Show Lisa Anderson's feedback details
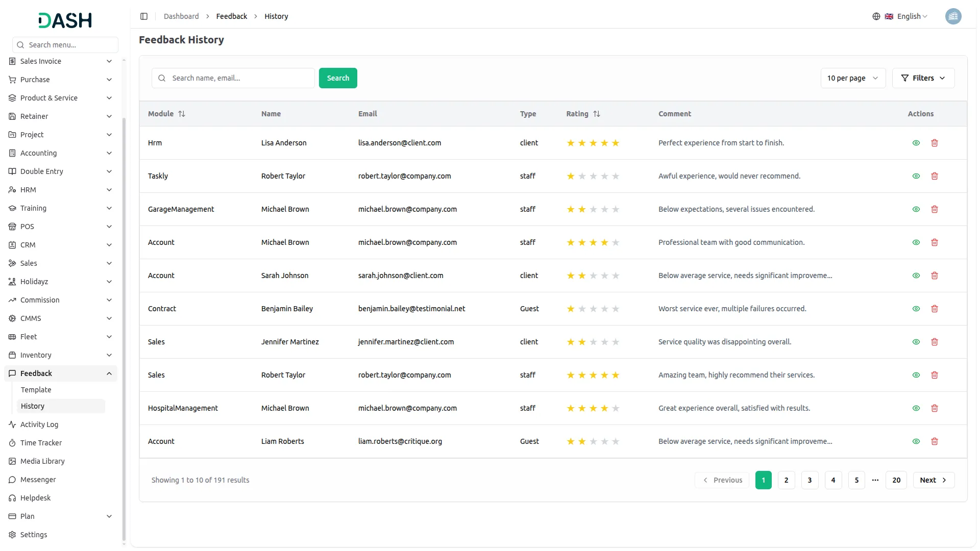Image resolution: width=980 pixels, height=551 pixels. pyautogui.click(x=916, y=143)
